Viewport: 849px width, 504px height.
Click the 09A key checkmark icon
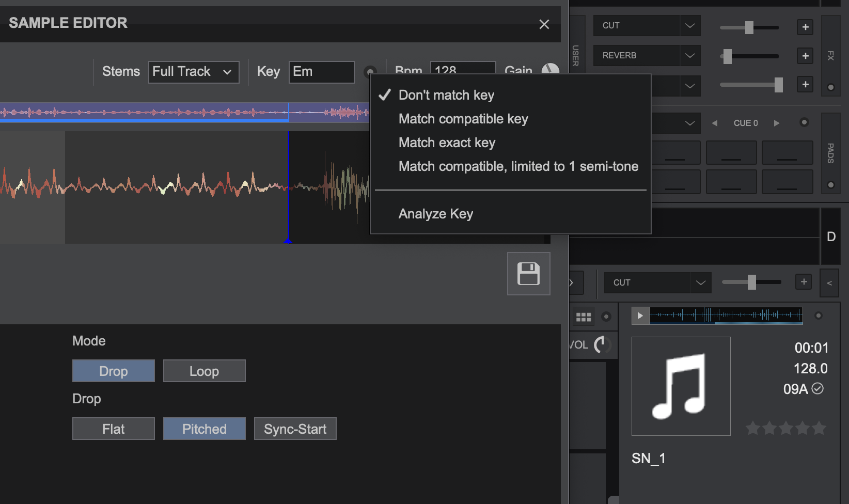point(817,388)
